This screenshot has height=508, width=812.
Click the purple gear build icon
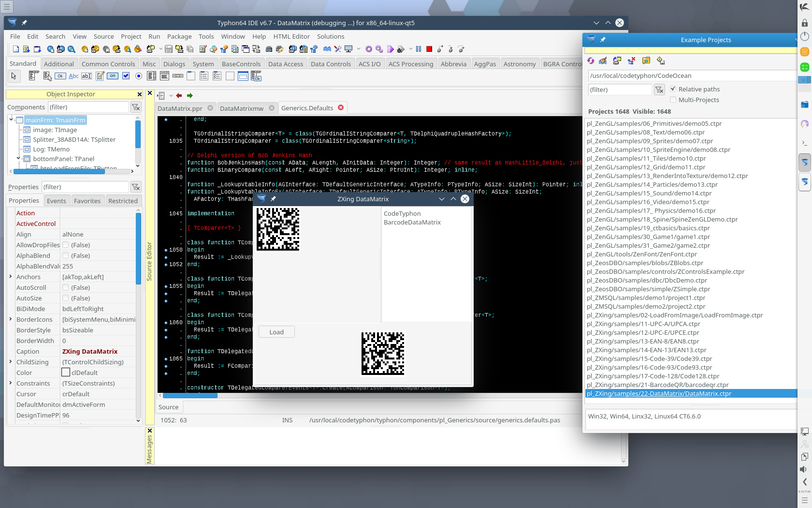(369, 49)
